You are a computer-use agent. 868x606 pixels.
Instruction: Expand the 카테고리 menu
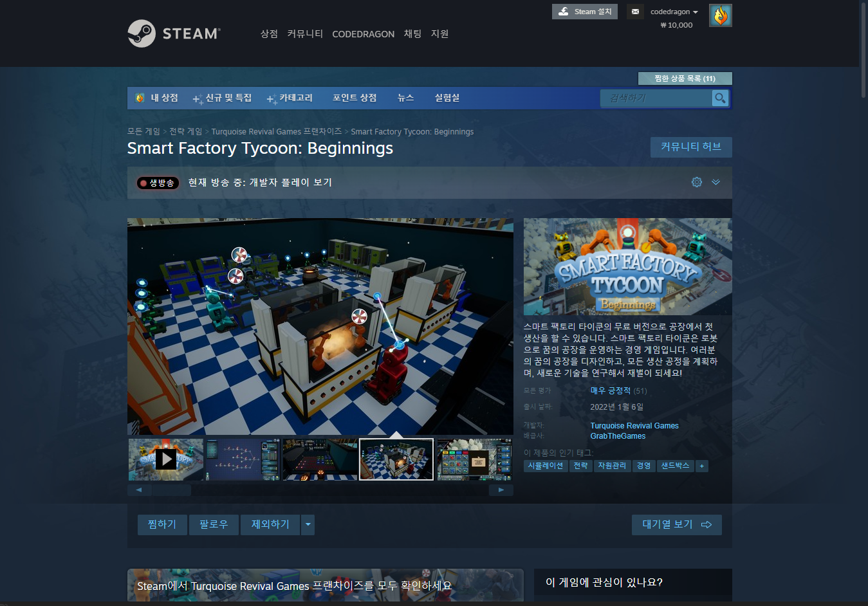[x=290, y=98]
